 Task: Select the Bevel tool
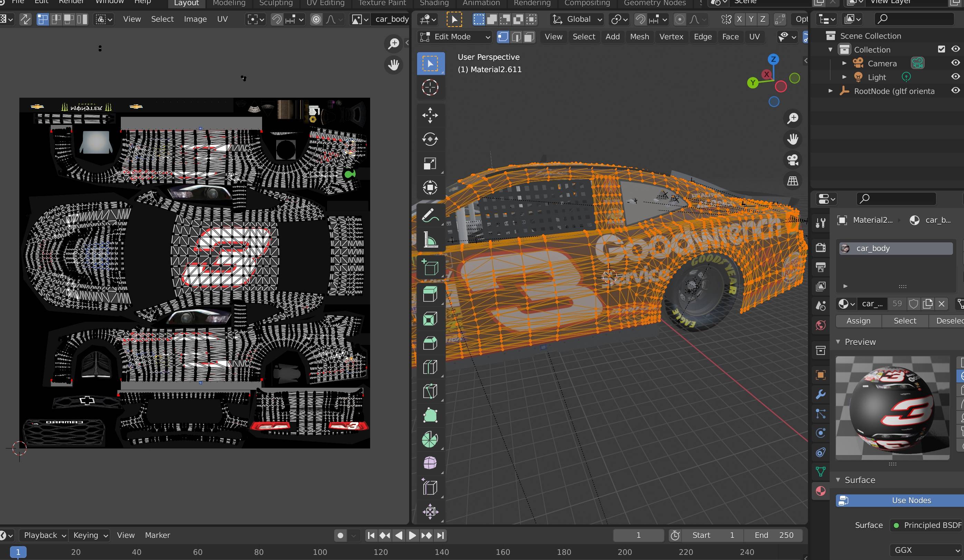(430, 343)
